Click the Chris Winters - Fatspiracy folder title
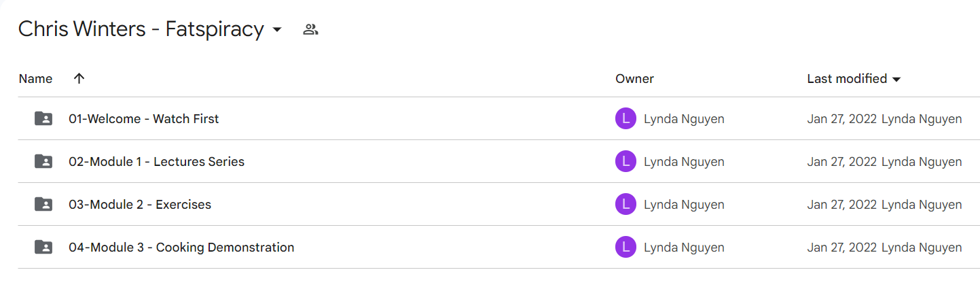The image size is (980, 287). [141, 29]
